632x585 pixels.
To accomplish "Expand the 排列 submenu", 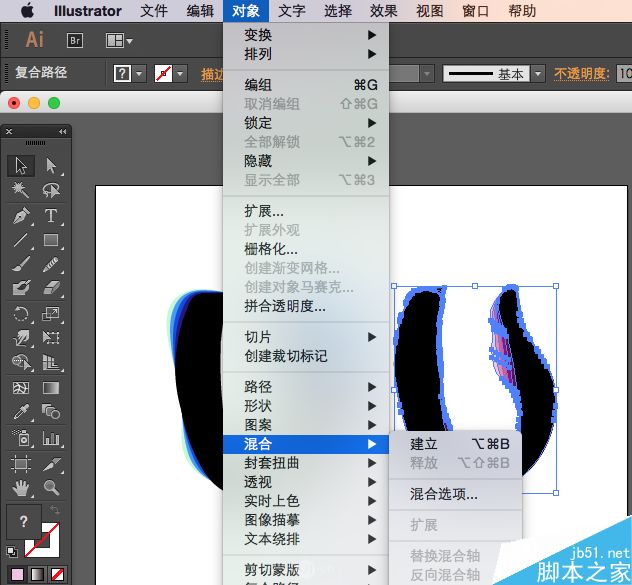I will (x=306, y=54).
